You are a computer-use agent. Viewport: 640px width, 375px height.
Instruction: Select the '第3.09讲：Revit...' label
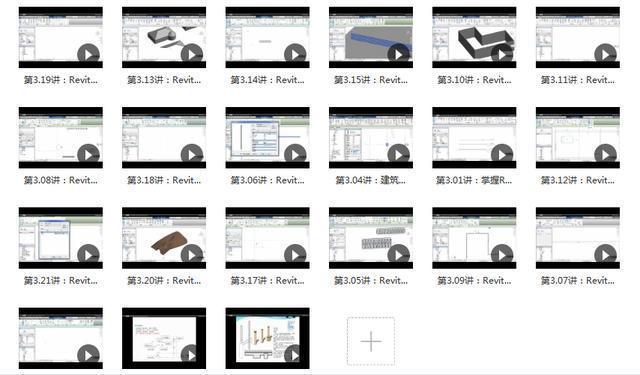[x=474, y=280]
